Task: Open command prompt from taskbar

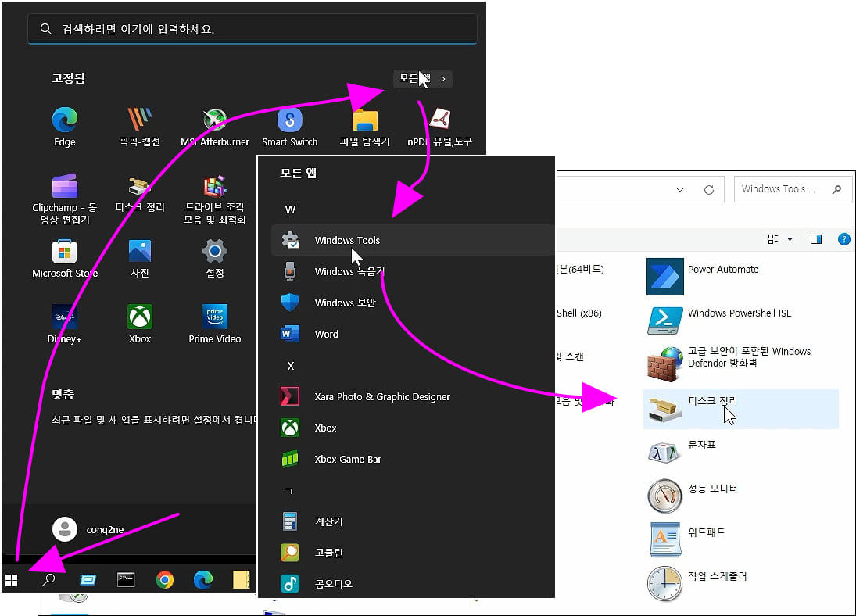Action: [x=126, y=580]
